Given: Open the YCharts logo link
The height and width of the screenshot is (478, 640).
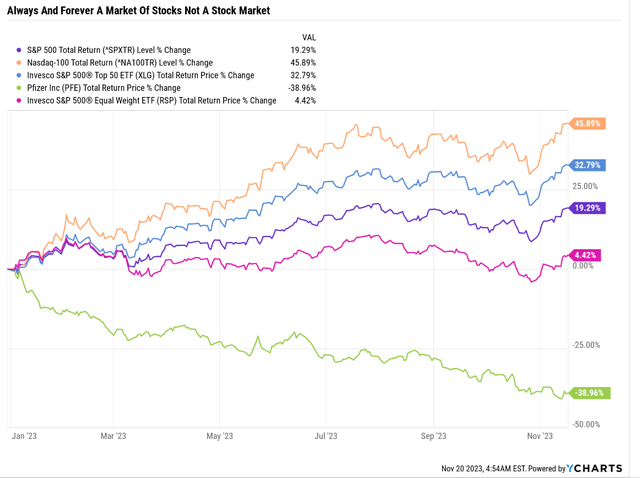Looking at the screenshot, I should tap(594, 468).
